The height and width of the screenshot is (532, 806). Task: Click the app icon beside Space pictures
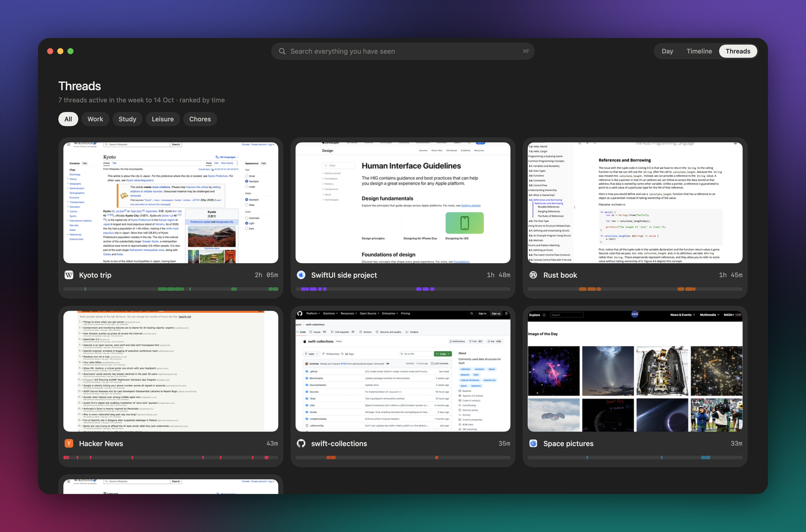[x=533, y=443]
